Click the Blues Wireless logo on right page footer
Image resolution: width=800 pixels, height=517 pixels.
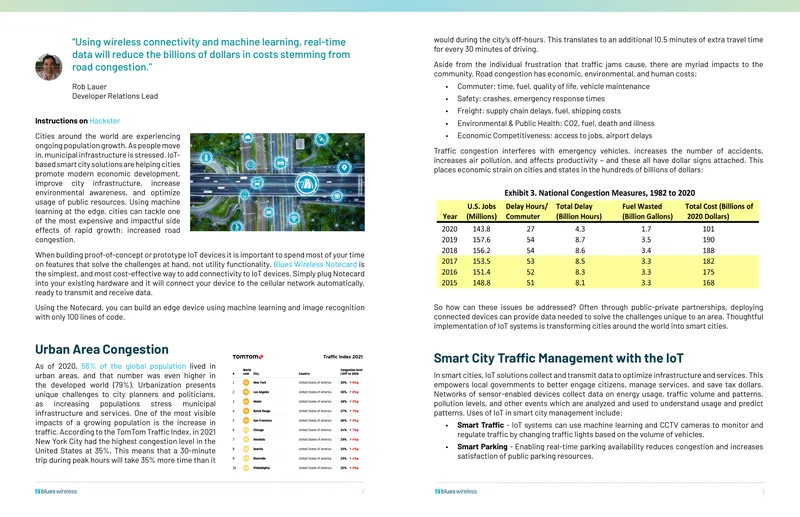(456, 491)
